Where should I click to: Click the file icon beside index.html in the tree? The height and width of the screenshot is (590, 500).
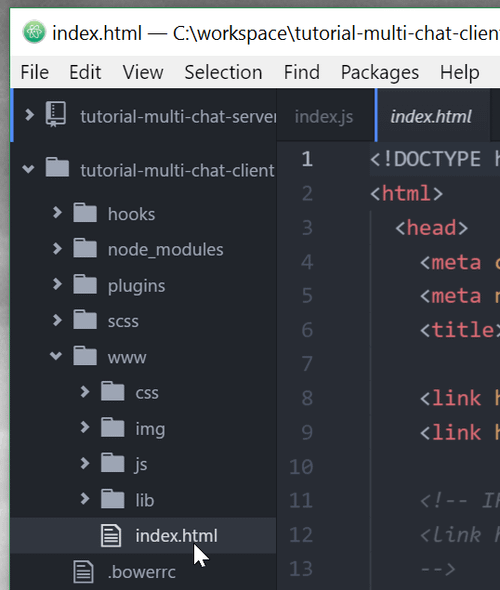pos(111,535)
